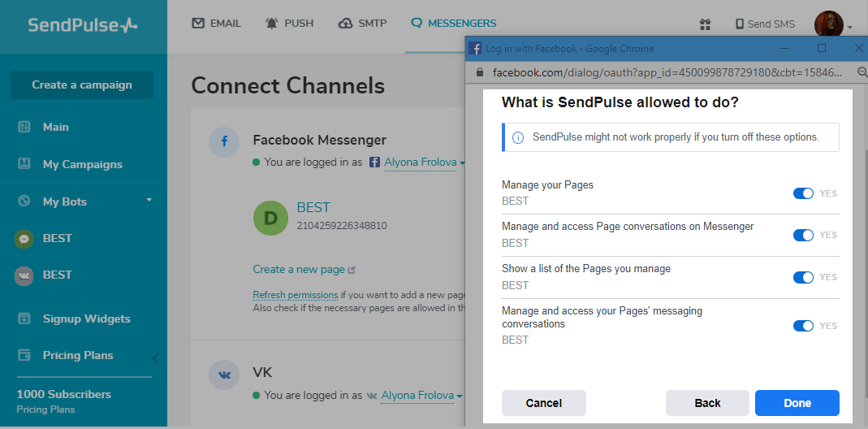
Task: Toggle off Manage your Pages permission
Action: pyautogui.click(x=802, y=193)
